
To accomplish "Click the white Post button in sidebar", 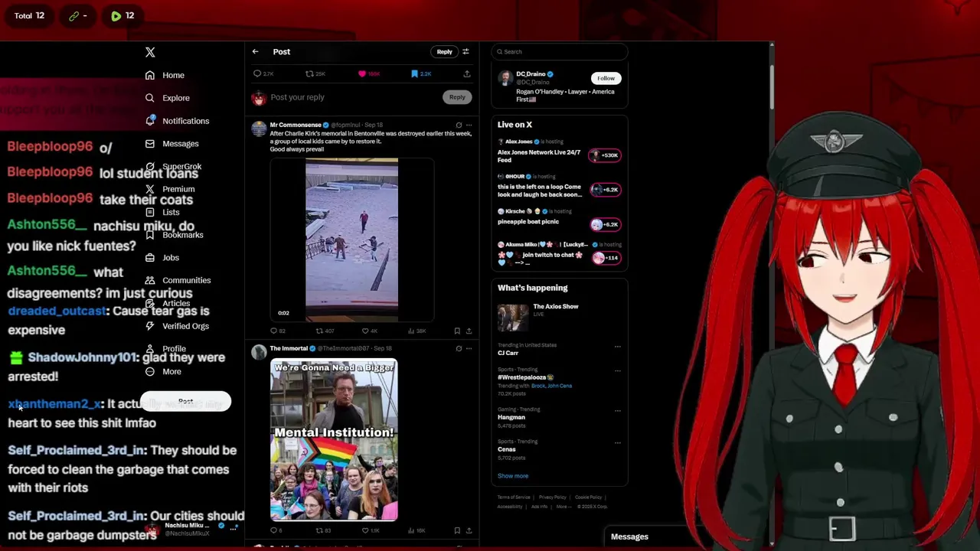I will [x=185, y=402].
